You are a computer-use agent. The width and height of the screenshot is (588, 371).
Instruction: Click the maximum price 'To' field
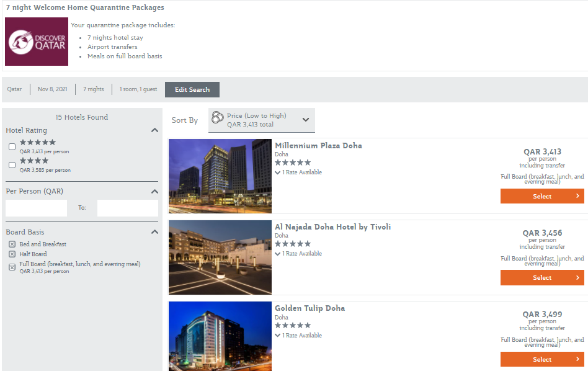(128, 208)
